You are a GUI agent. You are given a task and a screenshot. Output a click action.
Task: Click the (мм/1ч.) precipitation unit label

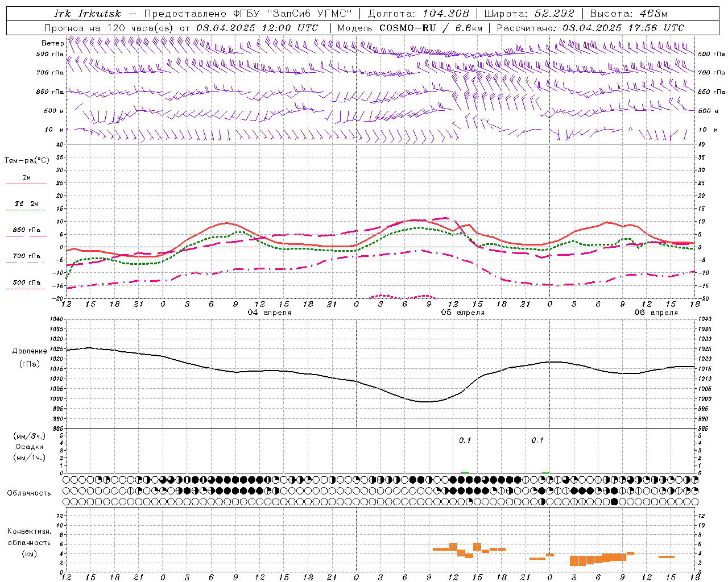pyautogui.click(x=30, y=458)
